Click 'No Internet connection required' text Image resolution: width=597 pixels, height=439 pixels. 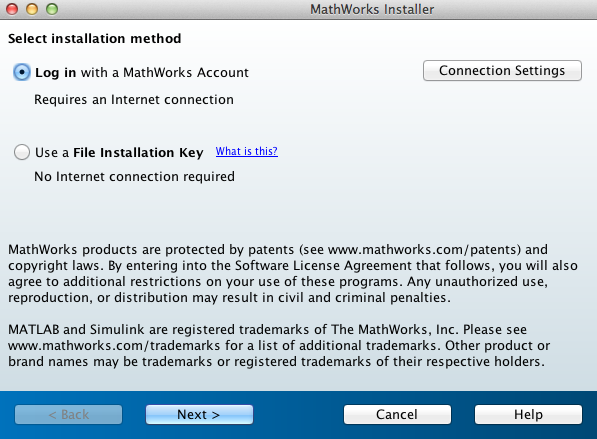coord(134,177)
